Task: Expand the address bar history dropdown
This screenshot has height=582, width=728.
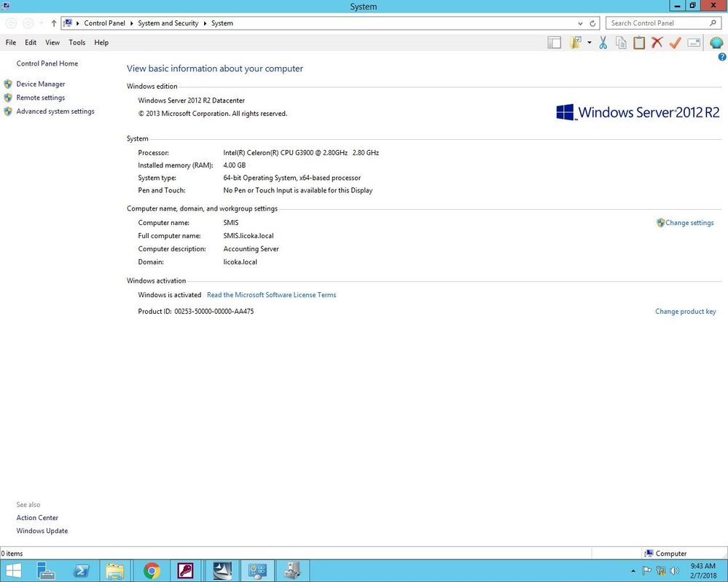Action: [x=580, y=23]
